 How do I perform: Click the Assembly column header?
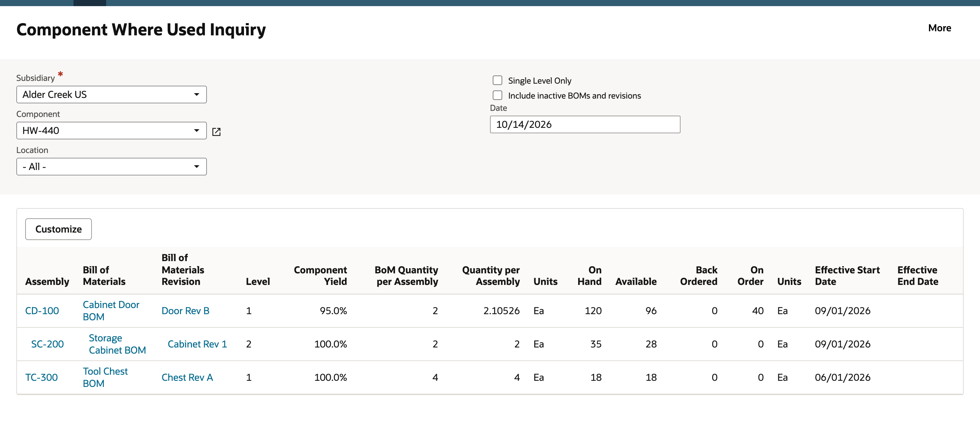[47, 281]
